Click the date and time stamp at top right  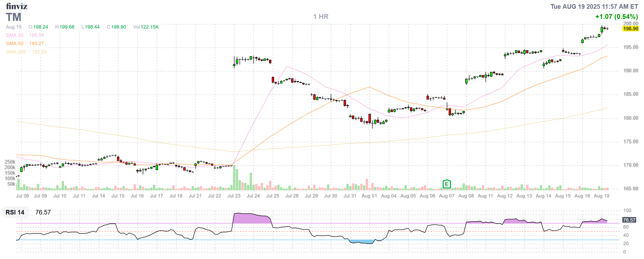[594, 6]
